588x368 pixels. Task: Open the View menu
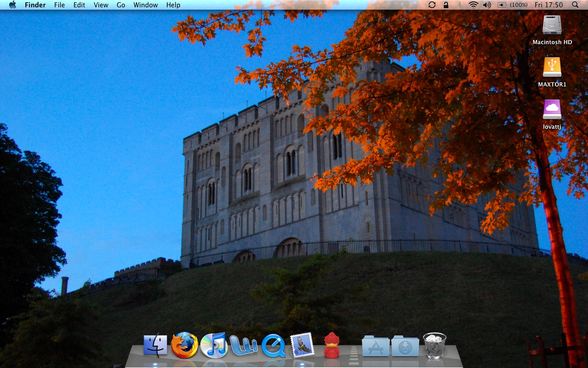click(101, 5)
